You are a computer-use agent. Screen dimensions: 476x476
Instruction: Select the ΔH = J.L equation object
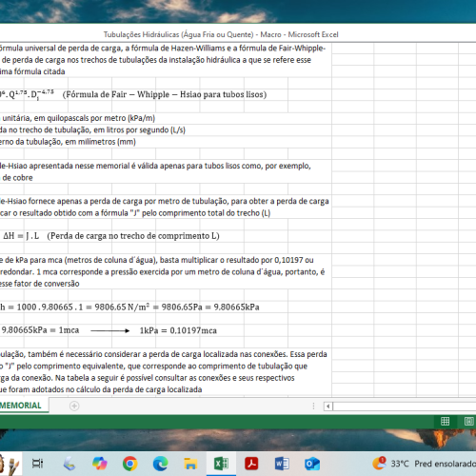point(111,236)
